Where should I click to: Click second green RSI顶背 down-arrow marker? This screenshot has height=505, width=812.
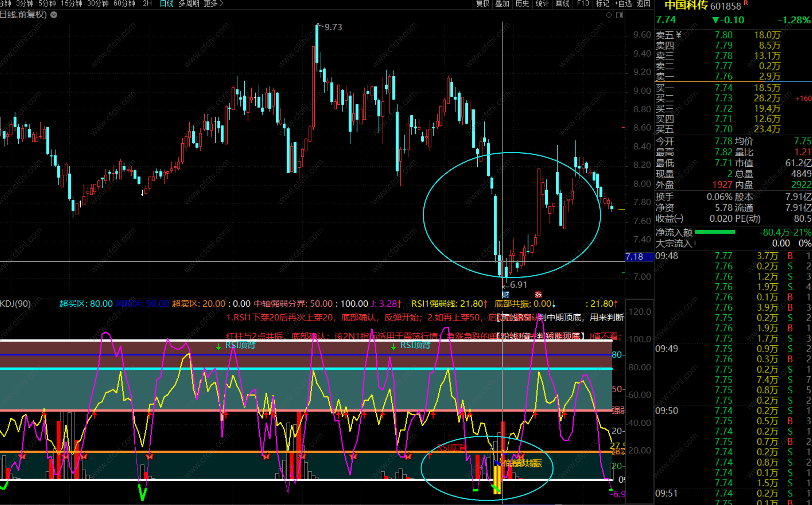(393, 347)
